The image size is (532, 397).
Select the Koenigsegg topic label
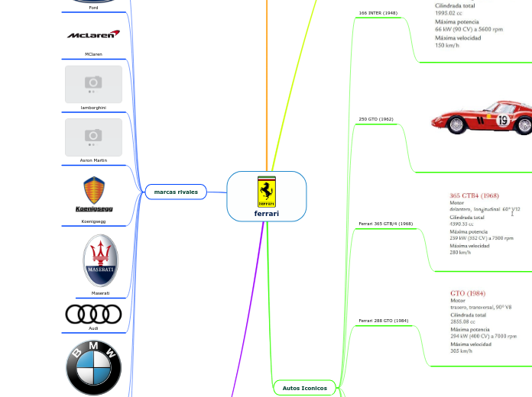[x=93, y=221]
